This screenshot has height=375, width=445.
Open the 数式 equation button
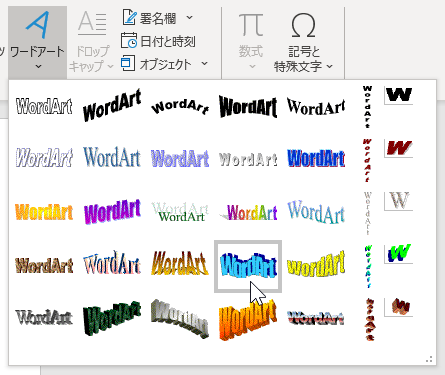251,42
